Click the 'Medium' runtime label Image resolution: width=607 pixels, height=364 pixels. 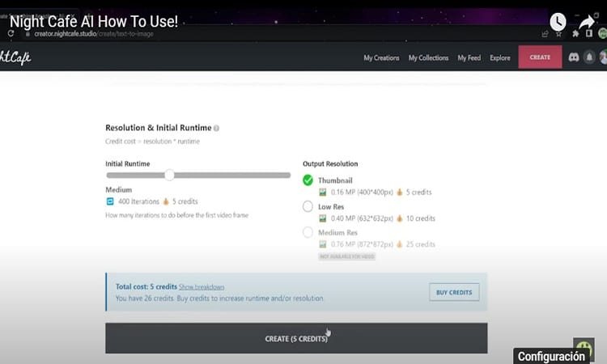pyautogui.click(x=118, y=189)
